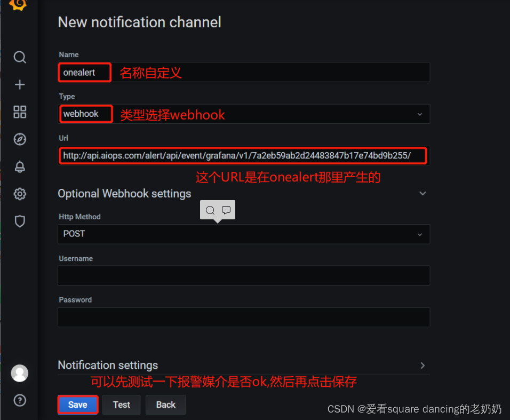This screenshot has height=420, width=510.
Task: Open the Type webhook dropdown
Action: (x=244, y=114)
